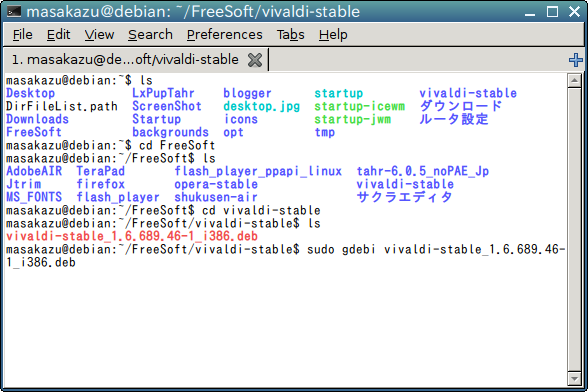This screenshot has width=588, height=392.
Task: Click the 'サクラエディタ' directory name
Action: coord(404,197)
